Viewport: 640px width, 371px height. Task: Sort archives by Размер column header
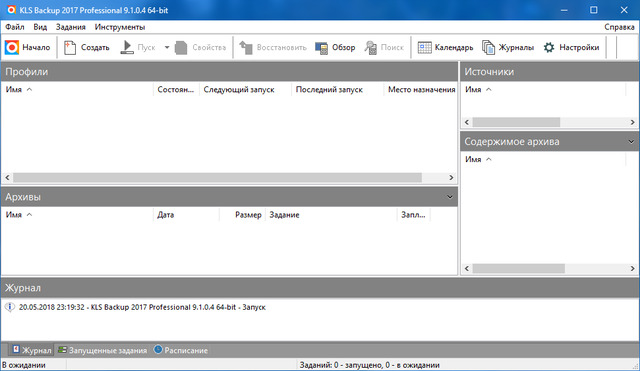click(x=248, y=215)
